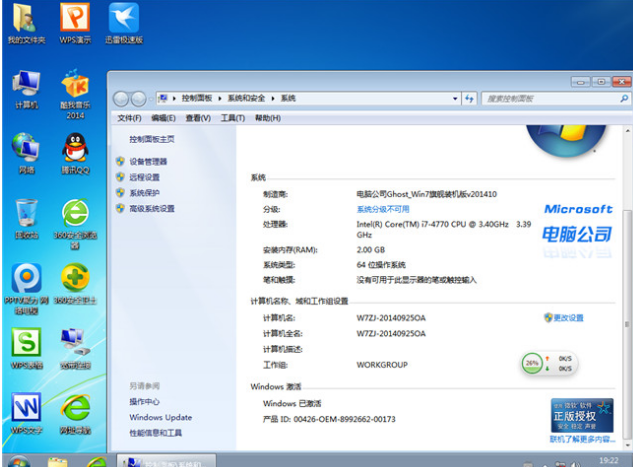Click the 控制面板 breadcrumb segment
Screen dimensions: 633x467
[197, 98]
